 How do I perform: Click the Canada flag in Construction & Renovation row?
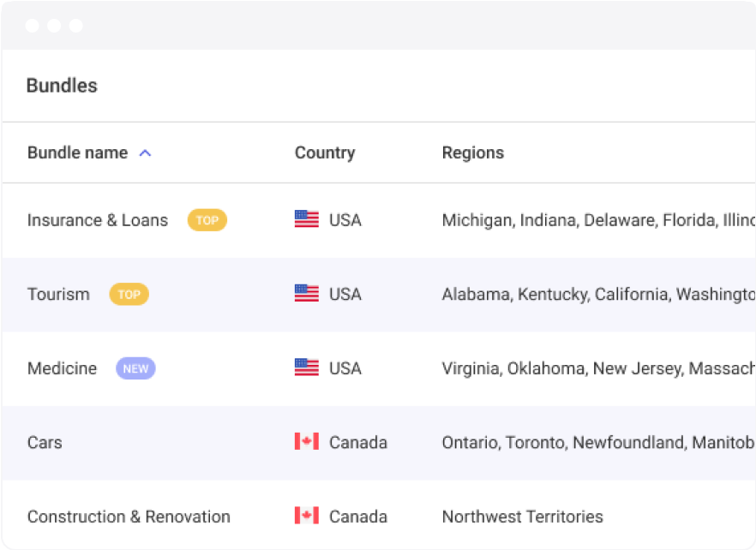pos(306,516)
